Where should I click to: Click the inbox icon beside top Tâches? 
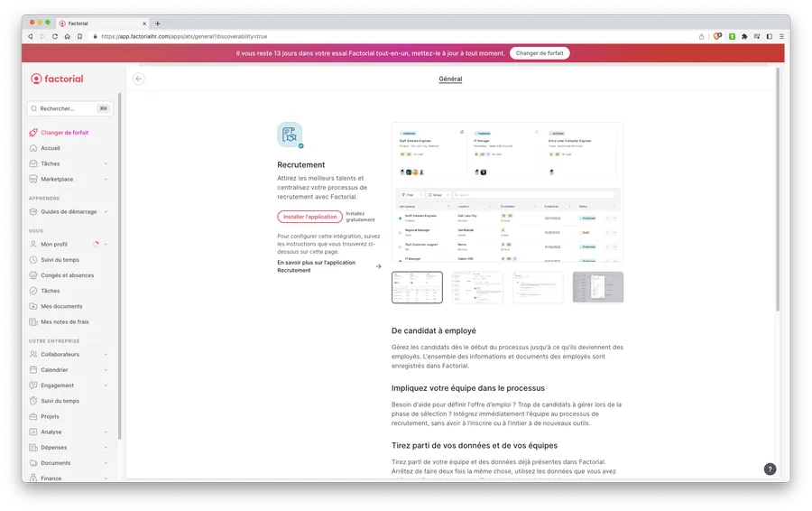[33, 163]
